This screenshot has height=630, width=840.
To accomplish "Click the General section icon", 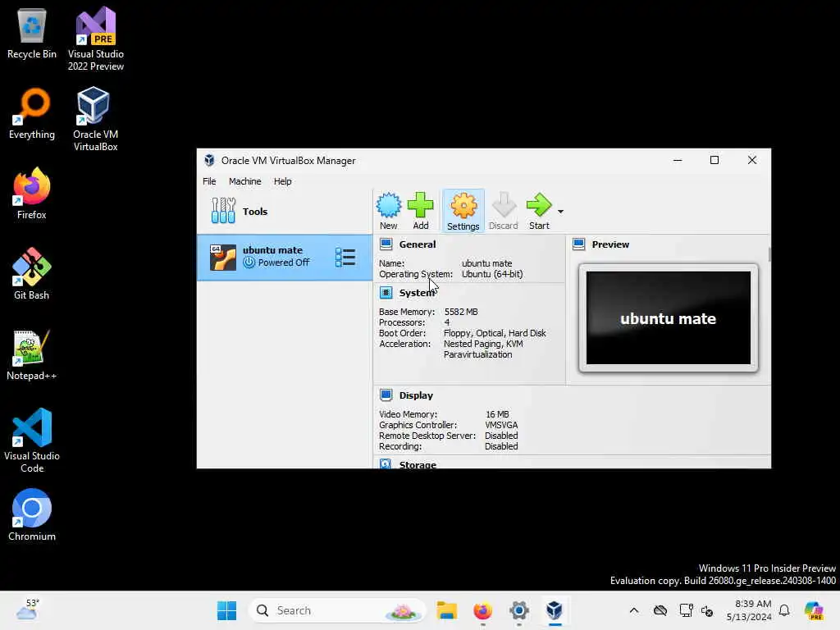I will 386,244.
